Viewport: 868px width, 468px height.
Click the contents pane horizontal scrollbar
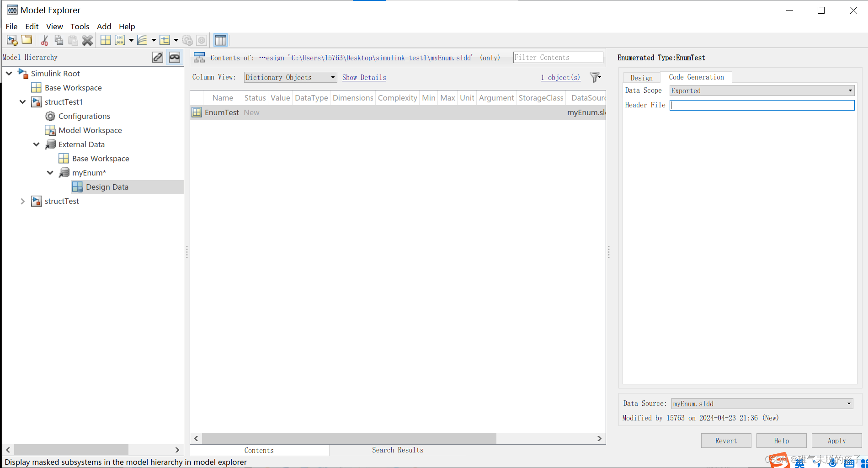click(349, 438)
